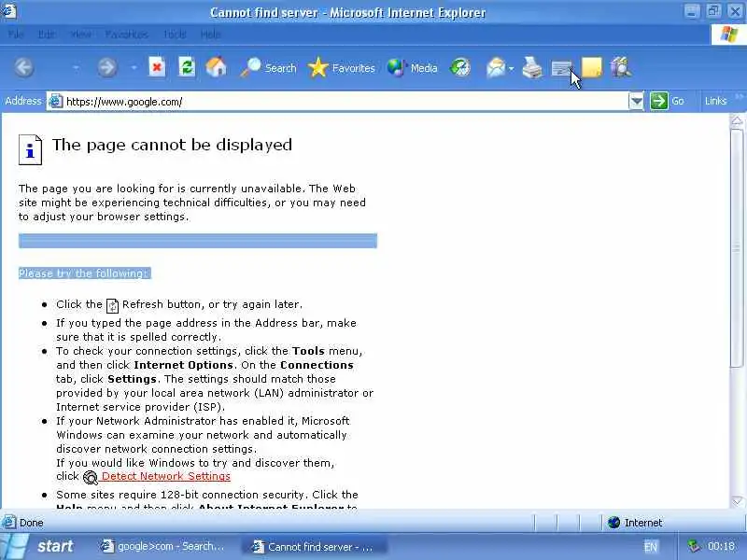Viewport: 747px width, 560px height.
Task: Open the Windows start button
Action: (x=39, y=546)
